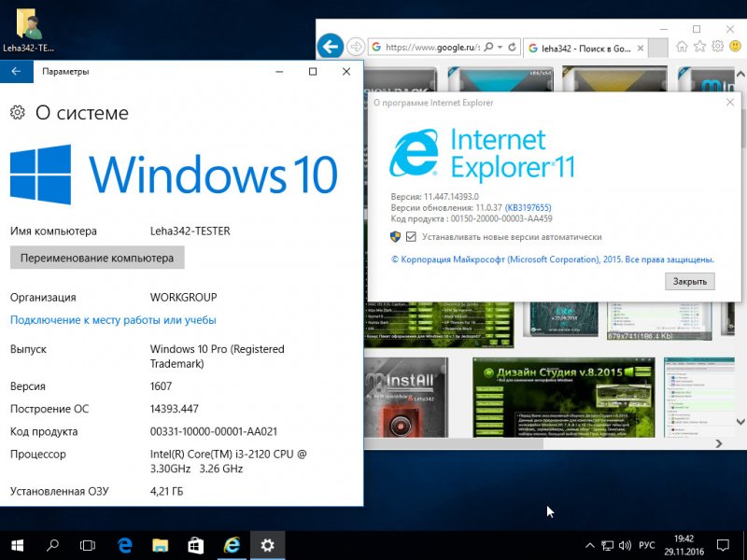Open the KB3197655 update link
The height and width of the screenshot is (560, 747).
528,207
